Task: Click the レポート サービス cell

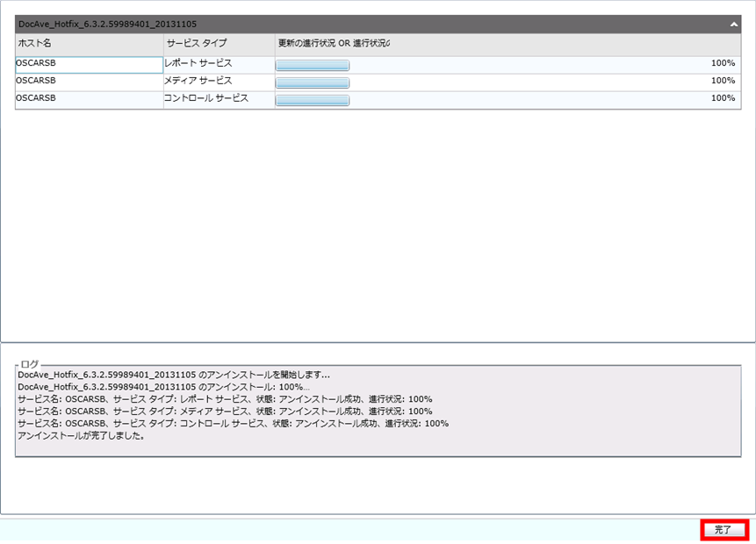Action: click(219, 65)
